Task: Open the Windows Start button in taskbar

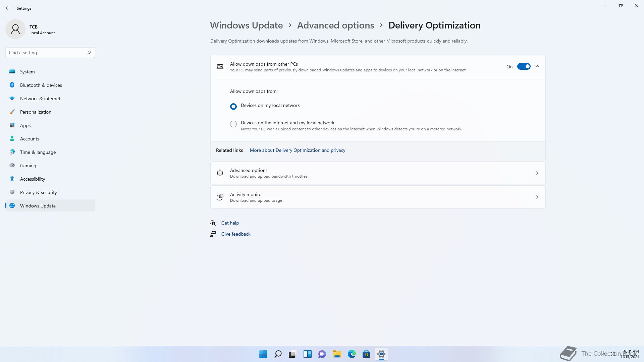Action: tap(263, 354)
